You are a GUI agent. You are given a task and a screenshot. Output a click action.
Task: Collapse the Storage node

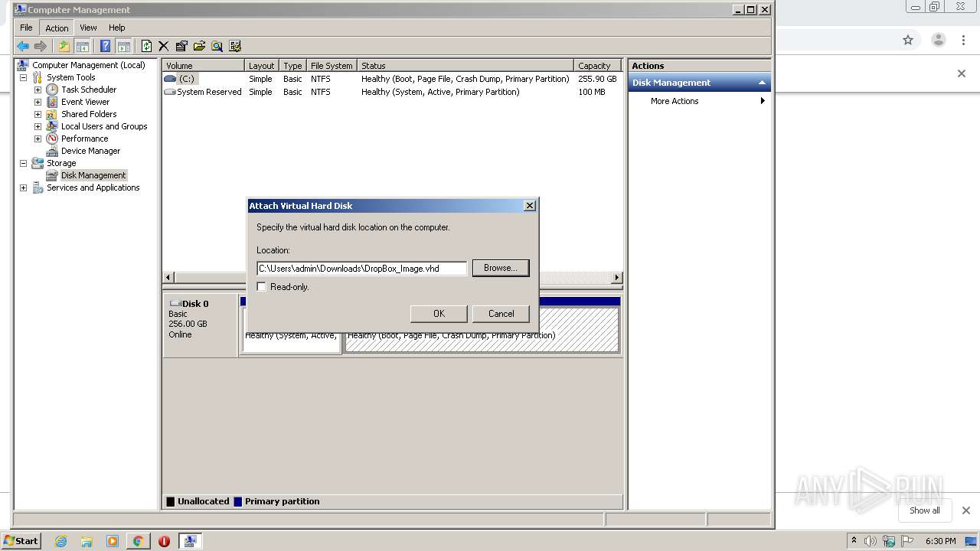coord(23,163)
